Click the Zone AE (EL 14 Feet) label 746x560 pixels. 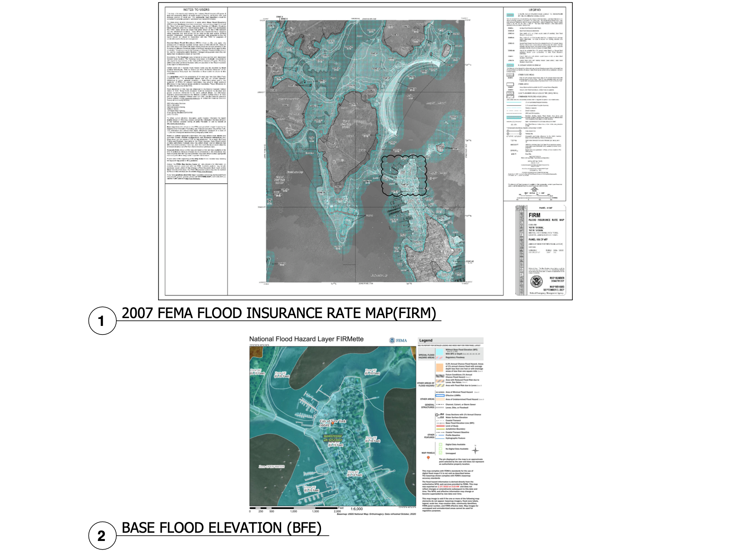click(x=354, y=473)
